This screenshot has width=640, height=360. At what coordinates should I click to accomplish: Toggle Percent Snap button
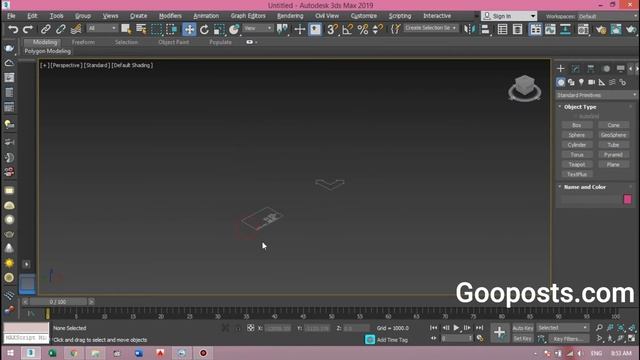(x=362, y=29)
